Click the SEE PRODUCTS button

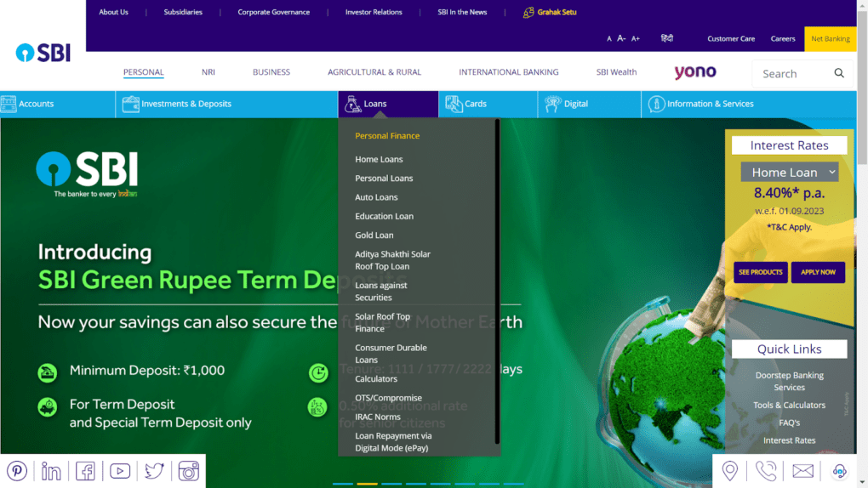click(x=761, y=272)
